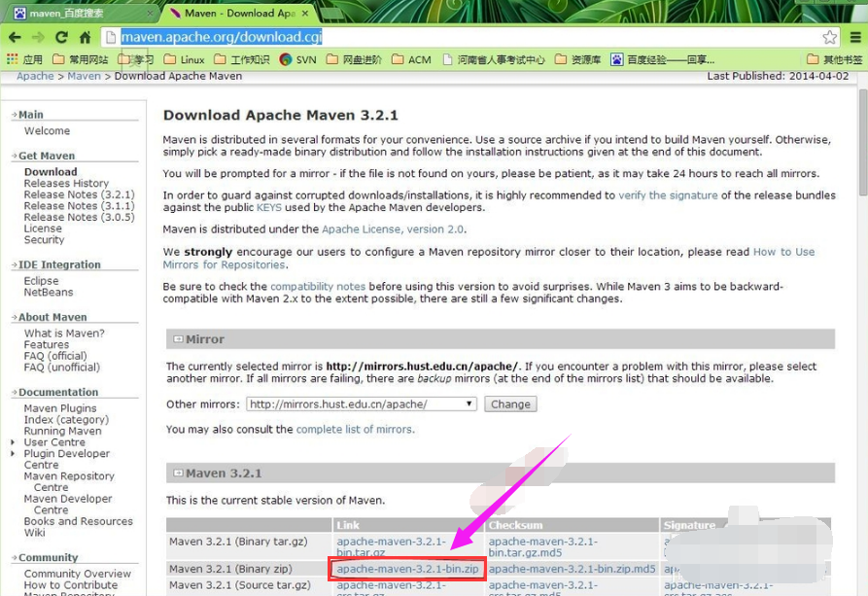Open the 百度经验 bookmark
868x596 pixels.
coord(661,59)
